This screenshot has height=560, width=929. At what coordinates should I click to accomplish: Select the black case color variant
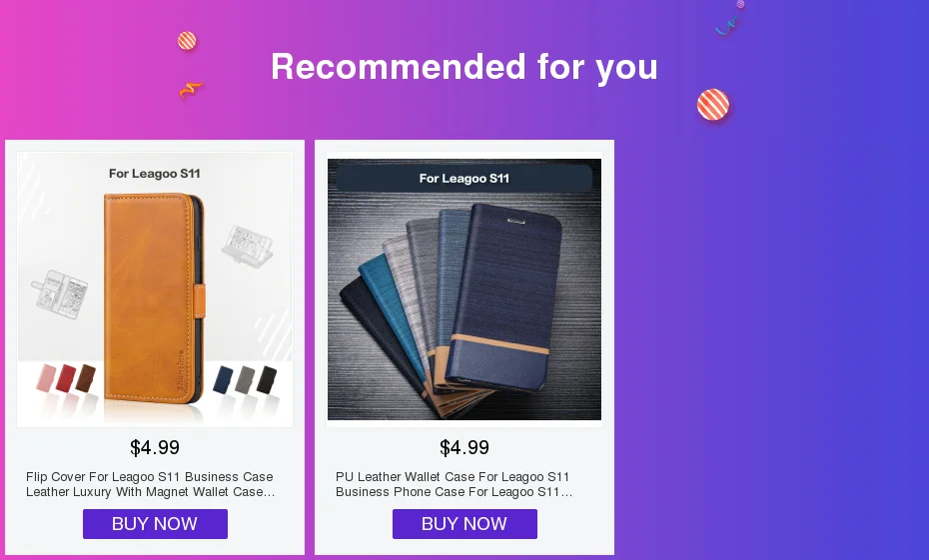tap(267, 380)
